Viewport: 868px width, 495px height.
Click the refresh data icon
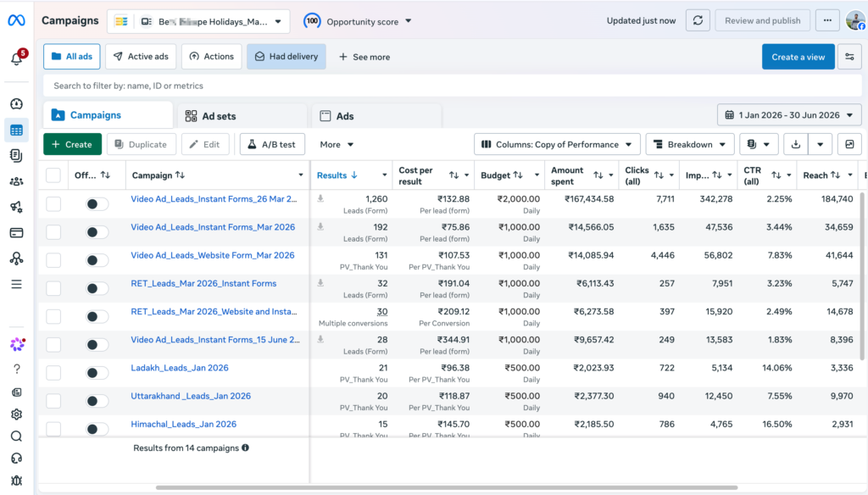tap(698, 20)
